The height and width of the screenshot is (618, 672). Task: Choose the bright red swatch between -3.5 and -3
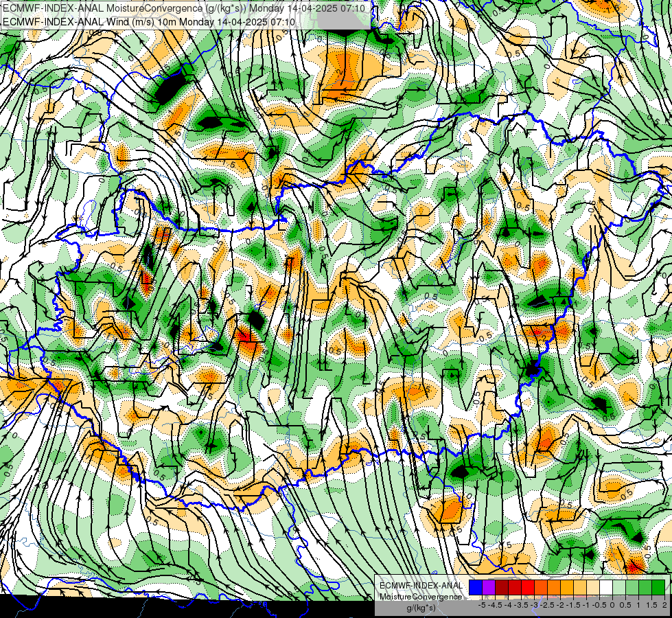tap(528, 587)
